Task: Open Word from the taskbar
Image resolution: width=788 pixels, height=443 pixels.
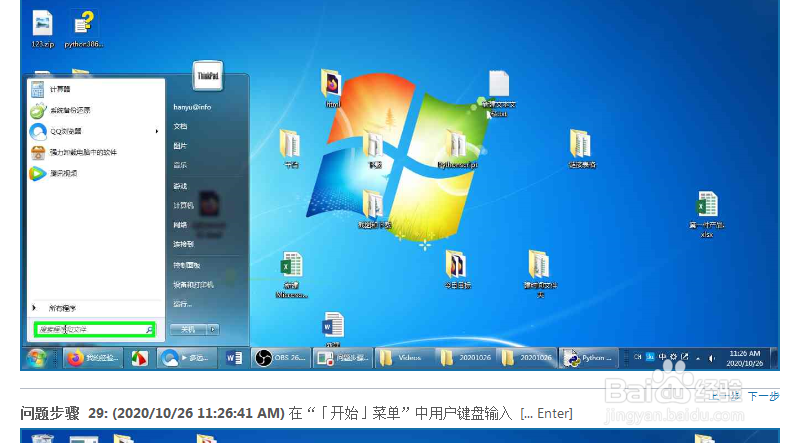Action: coord(234,358)
